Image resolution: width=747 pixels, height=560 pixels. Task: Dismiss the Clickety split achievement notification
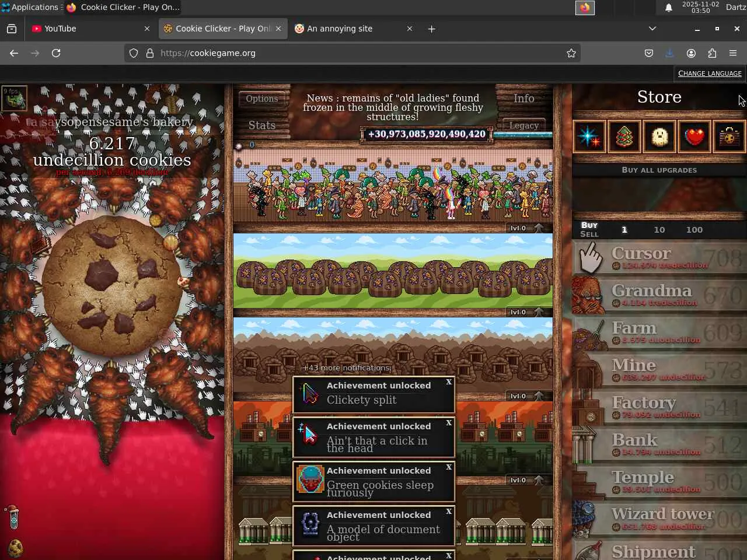[x=449, y=382]
